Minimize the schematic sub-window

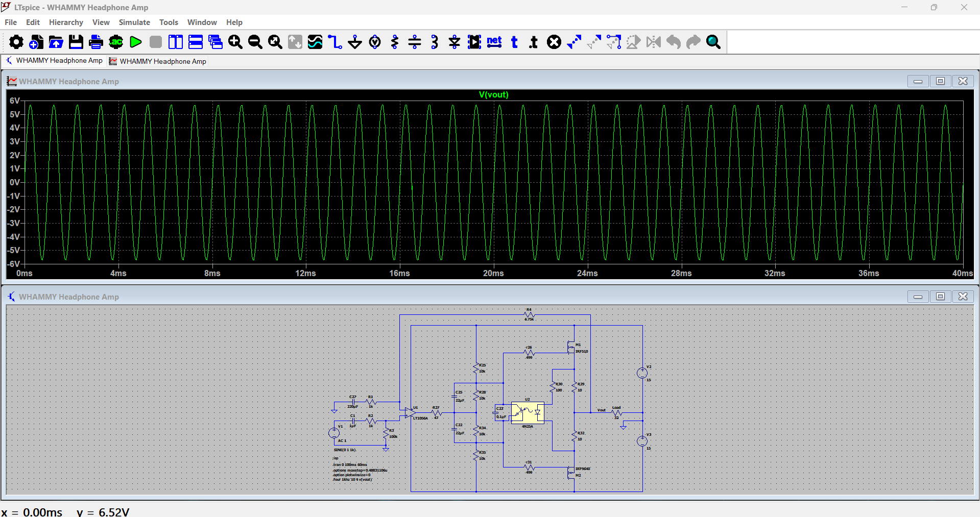click(x=918, y=297)
